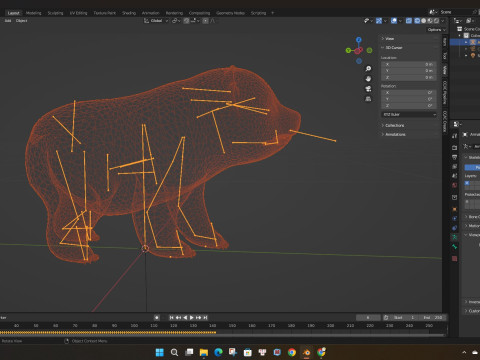Click the 3D Cursor Rotation Z field
The height and width of the screenshot is (360, 480).
pos(409,106)
